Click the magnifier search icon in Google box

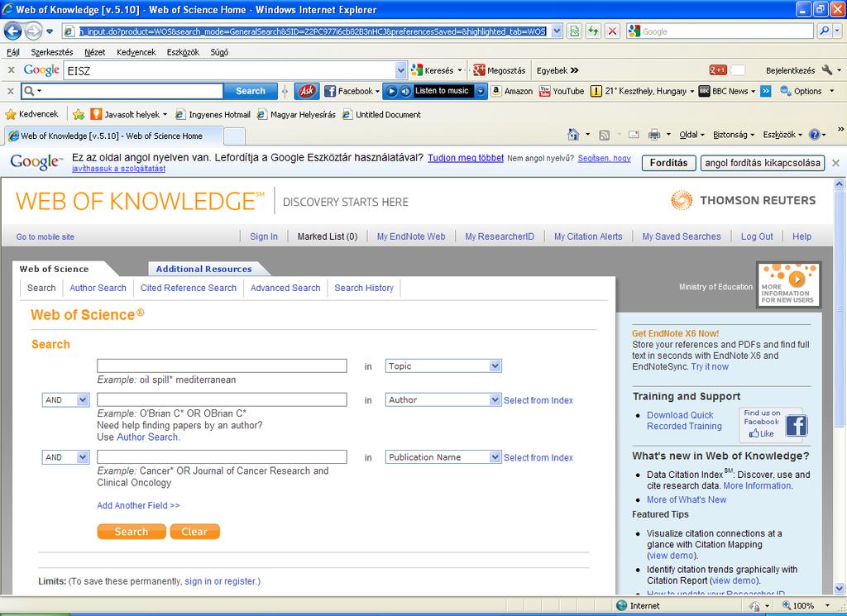pyautogui.click(x=825, y=31)
